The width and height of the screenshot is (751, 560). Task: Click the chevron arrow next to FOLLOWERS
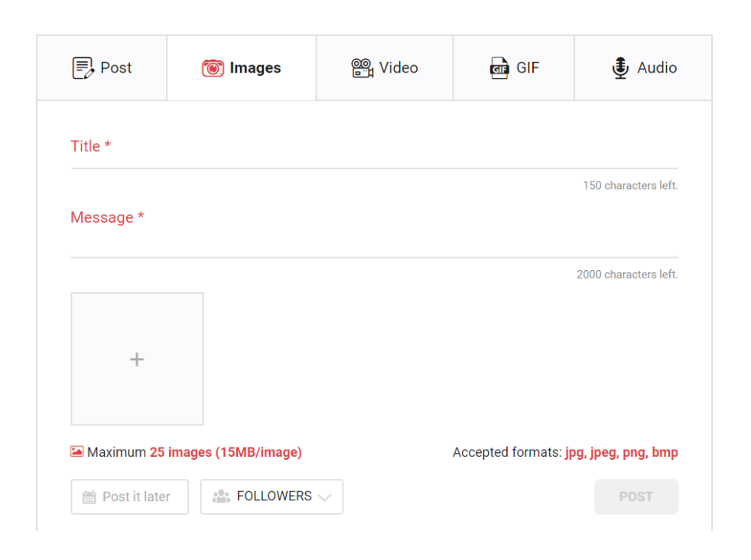coord(324,497)
